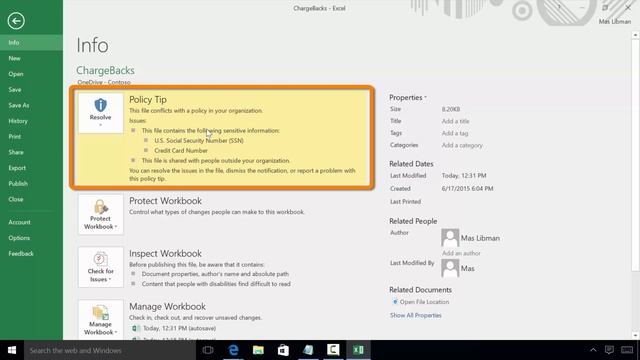Click the Excel icon in the taskbar

point(358,350)
